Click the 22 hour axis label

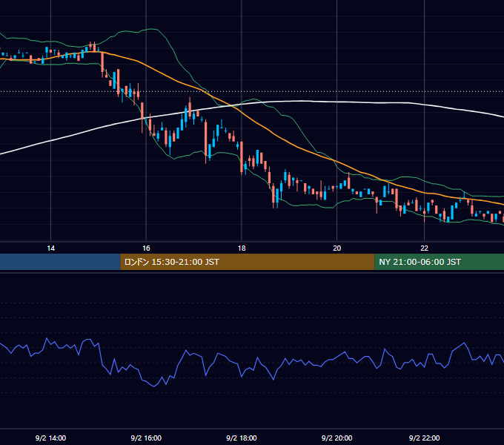[x=424, y=248]
